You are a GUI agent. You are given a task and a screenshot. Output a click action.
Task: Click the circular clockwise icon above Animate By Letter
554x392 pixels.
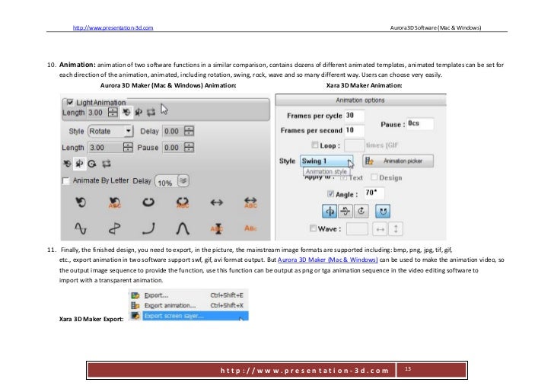point(92,164)
